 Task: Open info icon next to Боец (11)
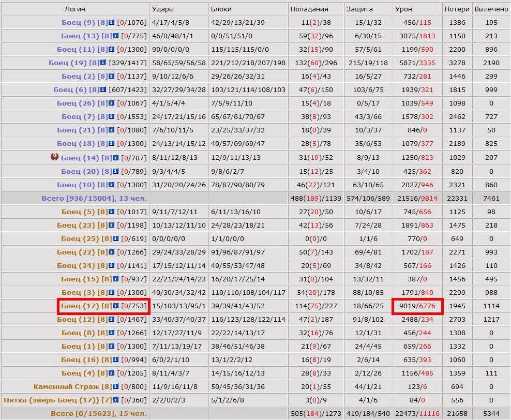click(111, 49)
